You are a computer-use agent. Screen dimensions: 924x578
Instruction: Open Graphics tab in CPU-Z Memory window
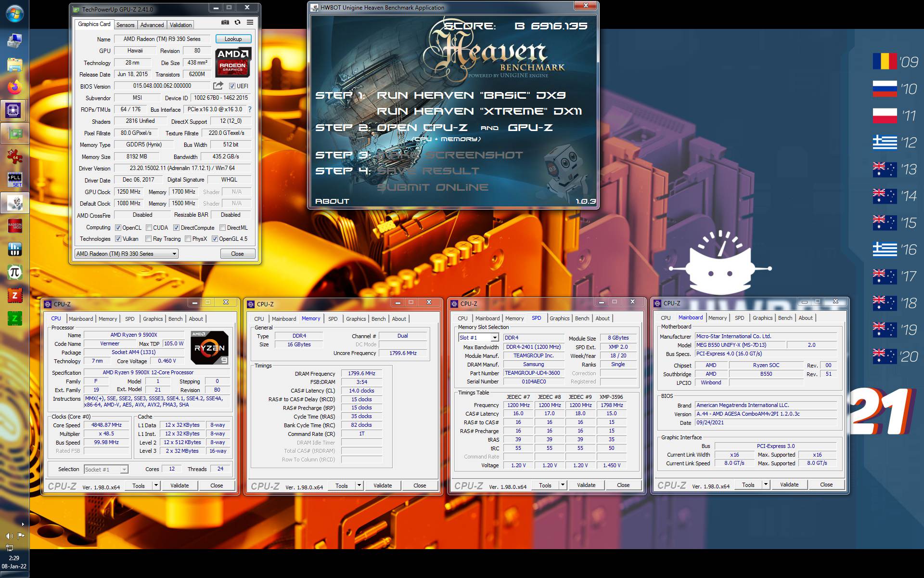(356, 319)
